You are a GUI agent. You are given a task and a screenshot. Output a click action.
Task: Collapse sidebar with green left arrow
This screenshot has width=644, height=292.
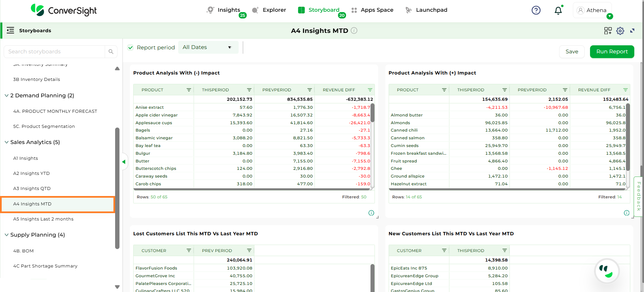pyautogui.click(x=124, y=162)
